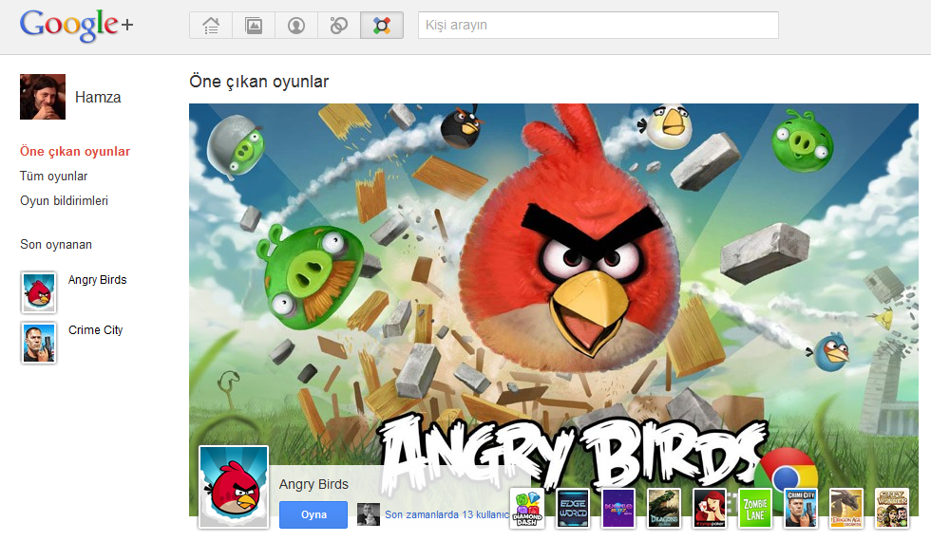Open the Circles icon in toolbar
931x560 pixels.
tap(339, 26)
